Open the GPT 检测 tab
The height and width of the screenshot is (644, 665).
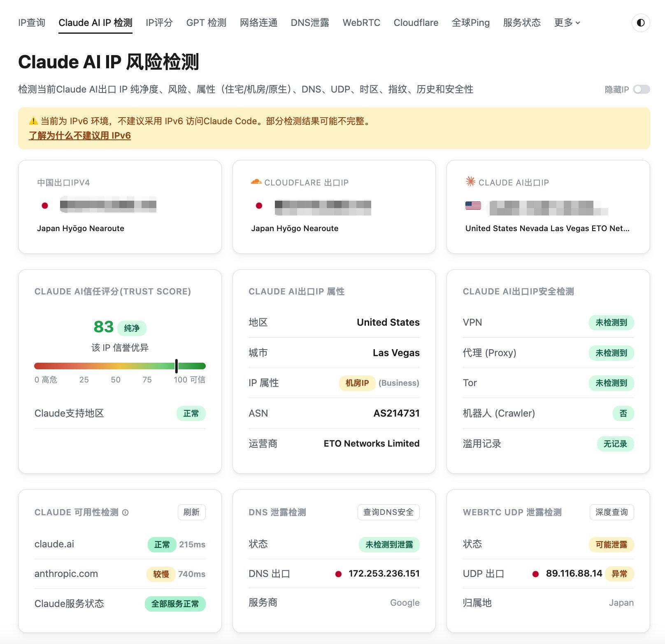[206, 23]
